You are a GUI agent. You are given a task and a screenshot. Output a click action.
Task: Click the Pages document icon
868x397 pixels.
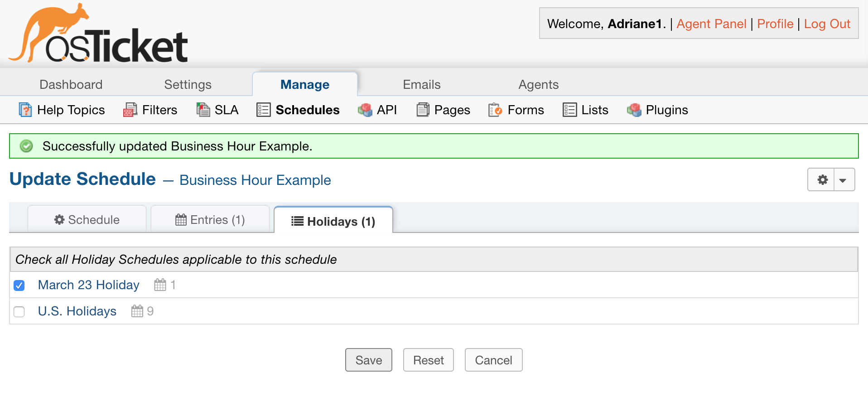pos(423,110)
